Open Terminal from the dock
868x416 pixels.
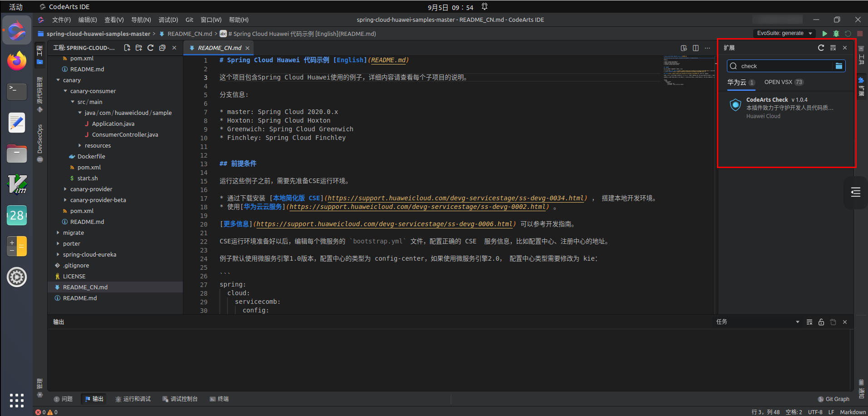click(17, 92)
